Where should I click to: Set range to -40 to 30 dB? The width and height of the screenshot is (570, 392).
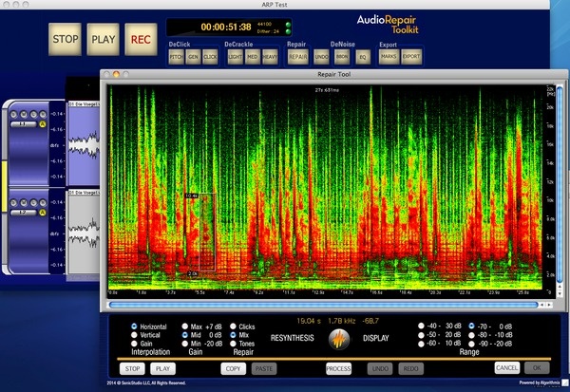click(x=421, y=327)
